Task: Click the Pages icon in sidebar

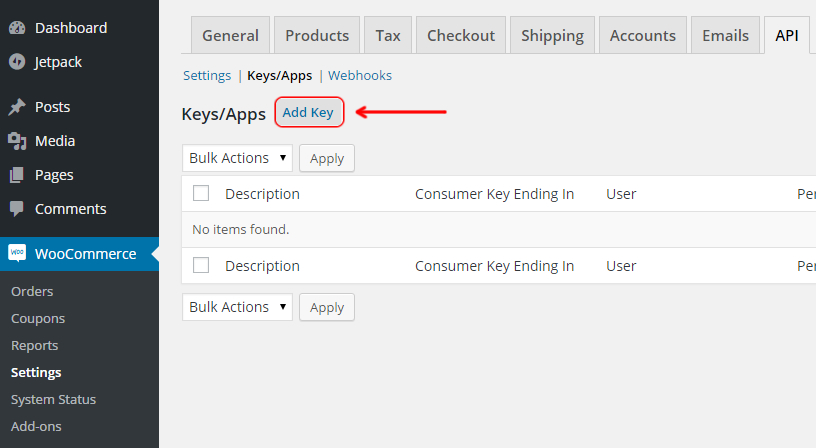Action: click(17, 175)
